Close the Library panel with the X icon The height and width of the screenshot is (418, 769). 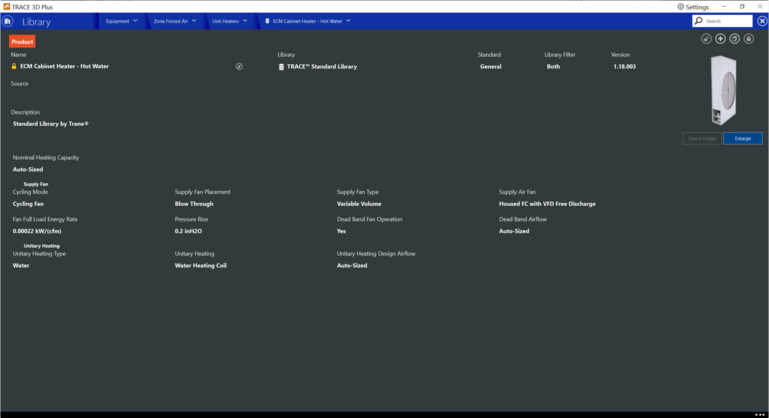[762, 21]
